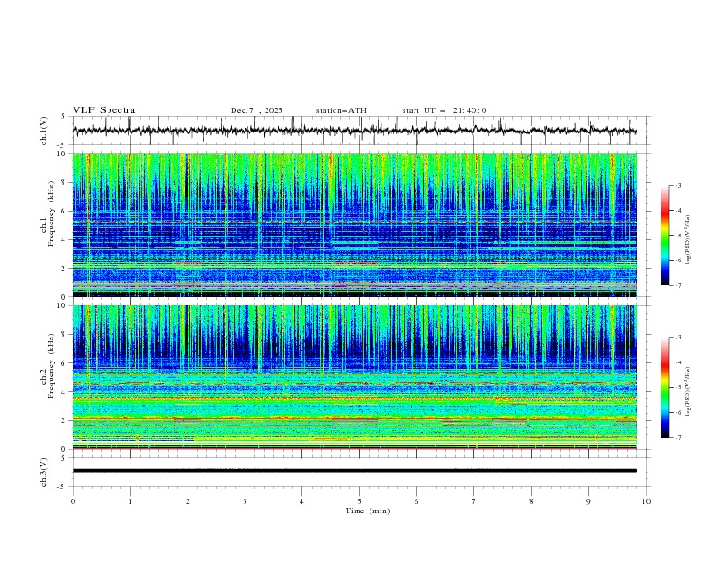Click time axis tick label '2'
The height and width of the screenshot is (563, 728).
188,501
